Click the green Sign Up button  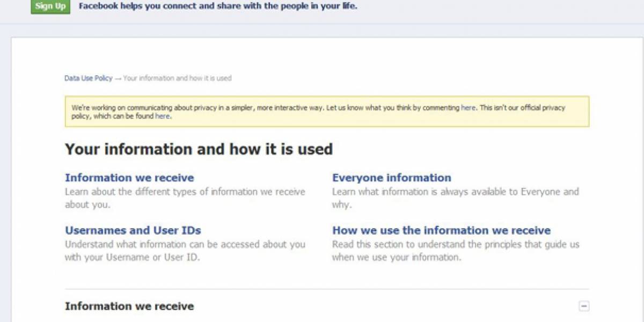50,6
